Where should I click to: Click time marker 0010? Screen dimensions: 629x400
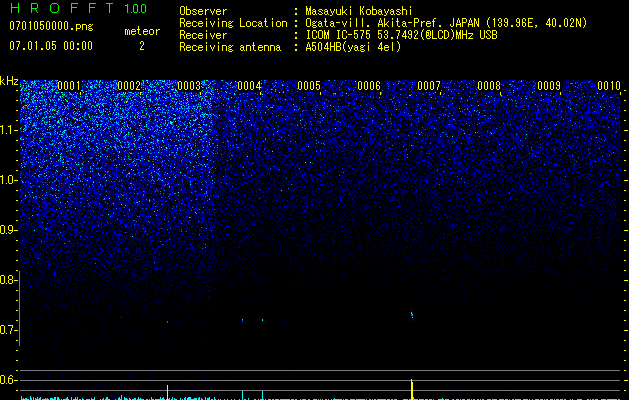click(609, 86)
